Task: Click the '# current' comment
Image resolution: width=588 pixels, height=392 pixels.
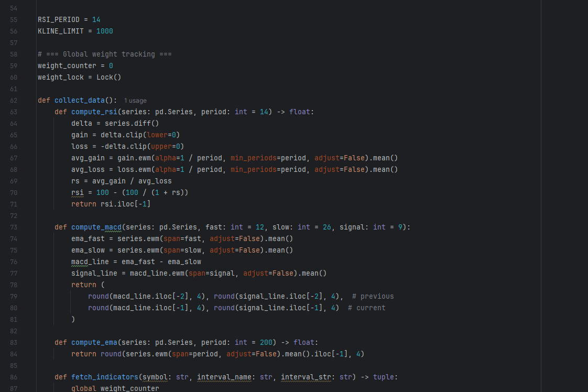Action: point(366,308)
